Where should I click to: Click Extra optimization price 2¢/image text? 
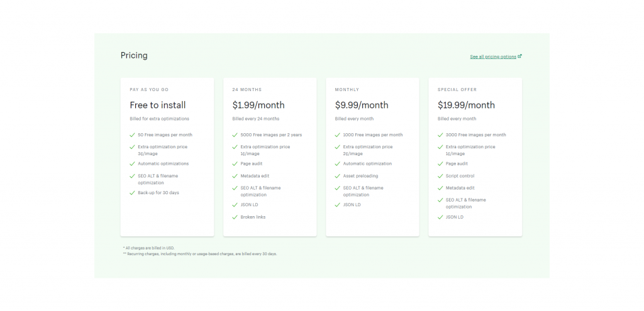pyautogui.click(x=368, y=150)
